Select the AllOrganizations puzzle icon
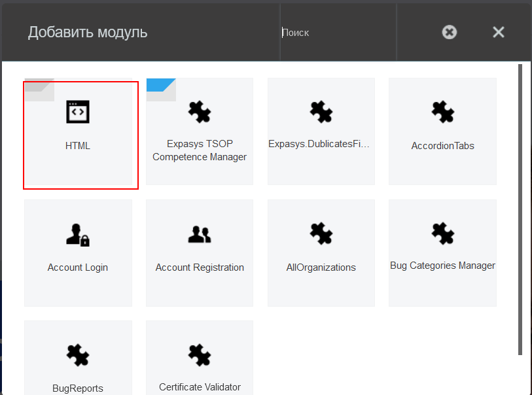This screenshot has height=395, width=532. click(x=321, y=233)
